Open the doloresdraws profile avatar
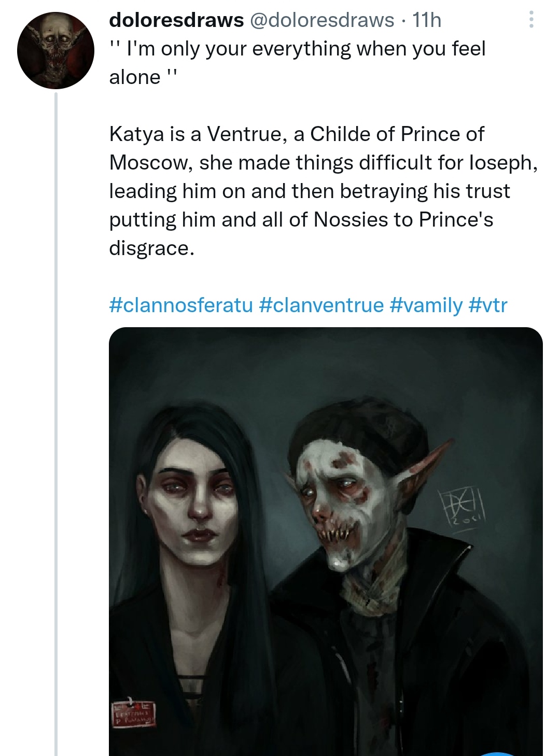The width and height of the screenshot is (560, 756). click(x=55, y=50)
